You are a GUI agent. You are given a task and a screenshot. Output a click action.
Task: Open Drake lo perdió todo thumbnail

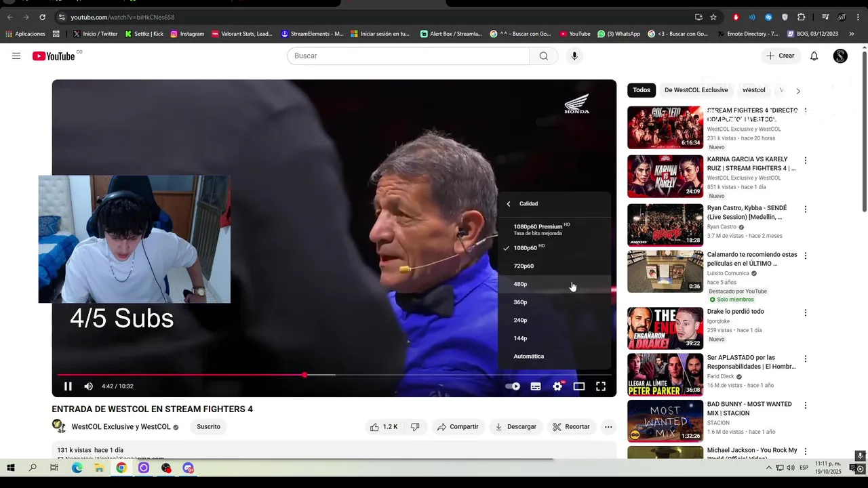pyautogui.click(x=665, y=328)
